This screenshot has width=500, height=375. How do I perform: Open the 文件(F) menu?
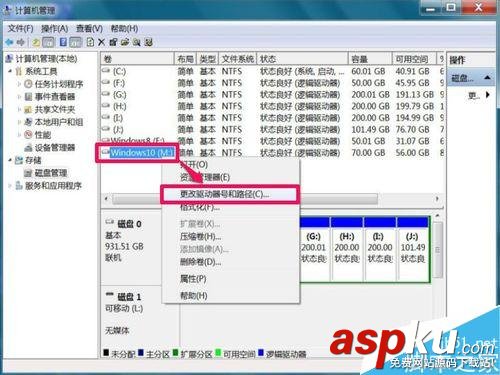click(x=21, y=29)
